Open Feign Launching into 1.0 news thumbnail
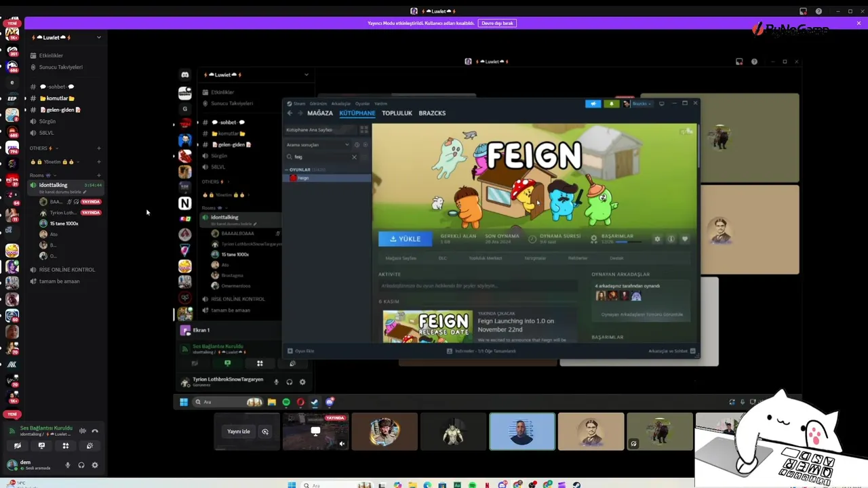 (x=428, y=327)
